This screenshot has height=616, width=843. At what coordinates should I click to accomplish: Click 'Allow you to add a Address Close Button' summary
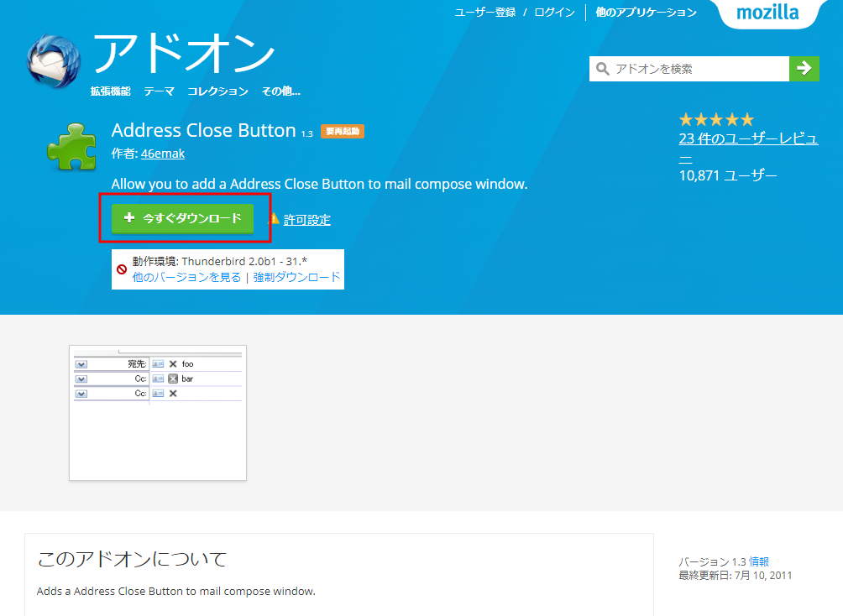click(319, 184)
